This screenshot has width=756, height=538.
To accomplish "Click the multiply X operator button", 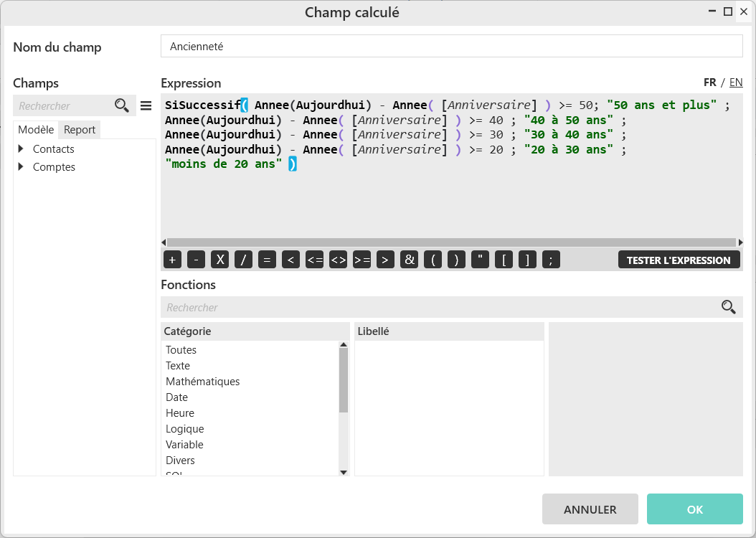I will [x=219, y=260].
